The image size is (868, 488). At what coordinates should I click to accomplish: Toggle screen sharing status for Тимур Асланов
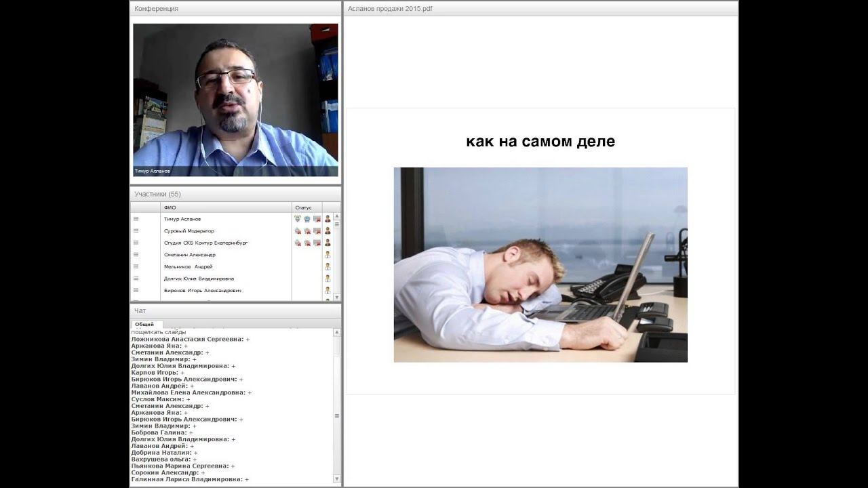click(x=317, y=219)
